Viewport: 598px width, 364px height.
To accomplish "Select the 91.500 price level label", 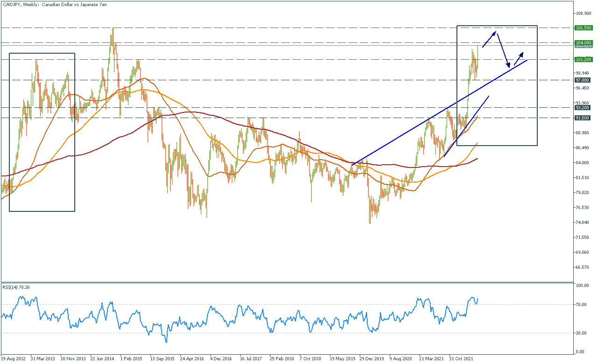I will 582,118.
